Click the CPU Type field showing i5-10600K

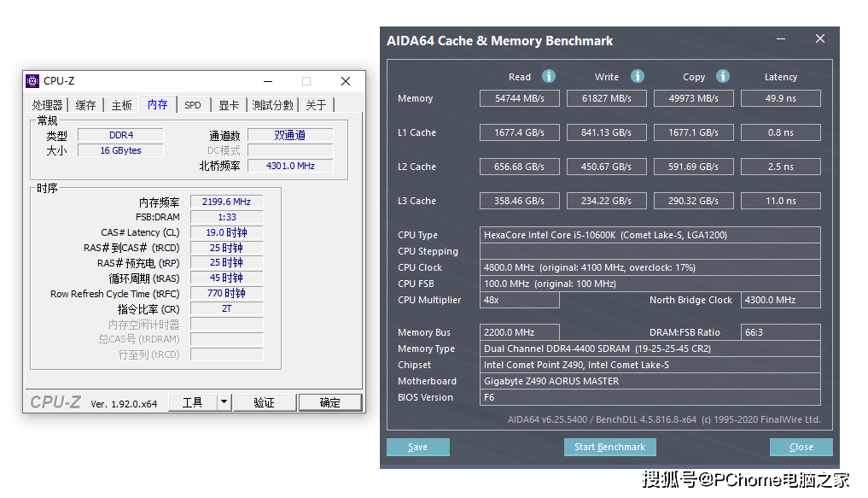[x=650, y=235]
